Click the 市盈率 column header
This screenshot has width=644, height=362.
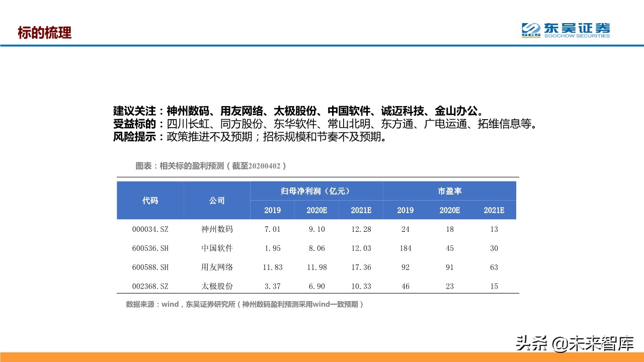449,191
